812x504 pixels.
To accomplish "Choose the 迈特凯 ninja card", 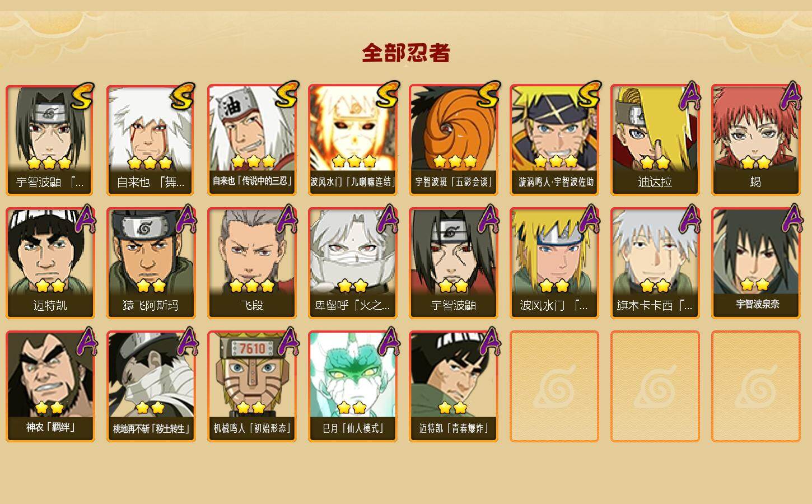I will click(50, 263).
